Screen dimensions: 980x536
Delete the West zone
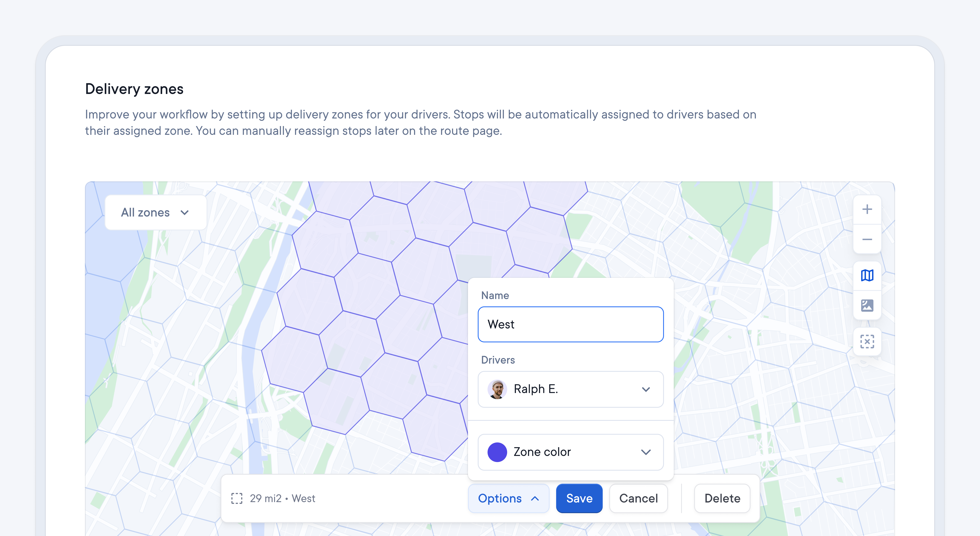pos(722,498)
